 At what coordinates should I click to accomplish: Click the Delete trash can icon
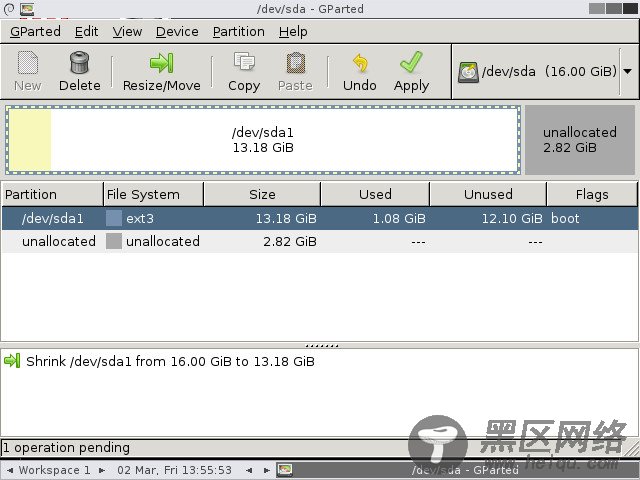tap(79, 62)
